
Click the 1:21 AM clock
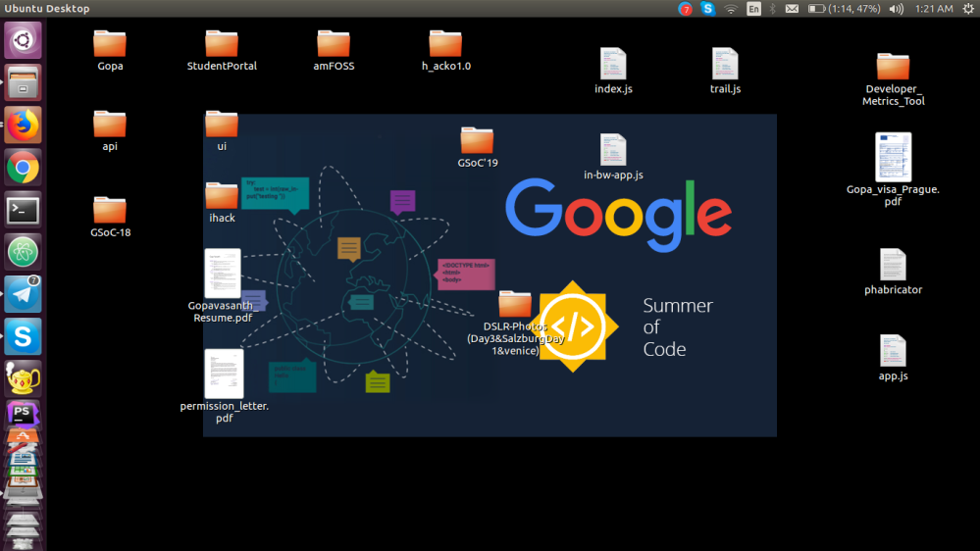934,9
